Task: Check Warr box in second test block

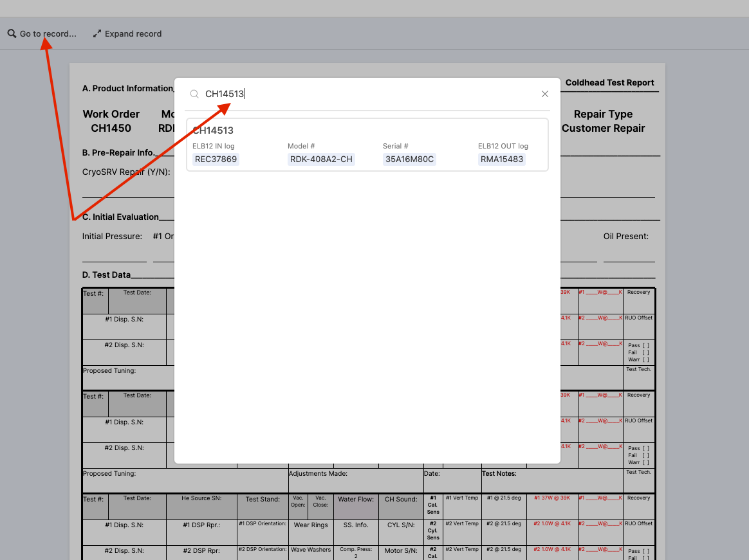Action: point(645,462)
